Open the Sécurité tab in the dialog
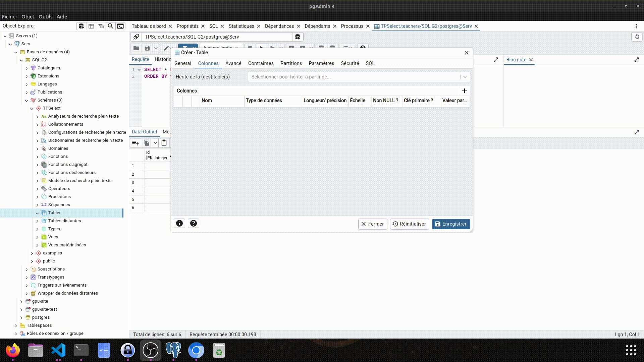Viewport: 644px width, 362px height. 350,63
